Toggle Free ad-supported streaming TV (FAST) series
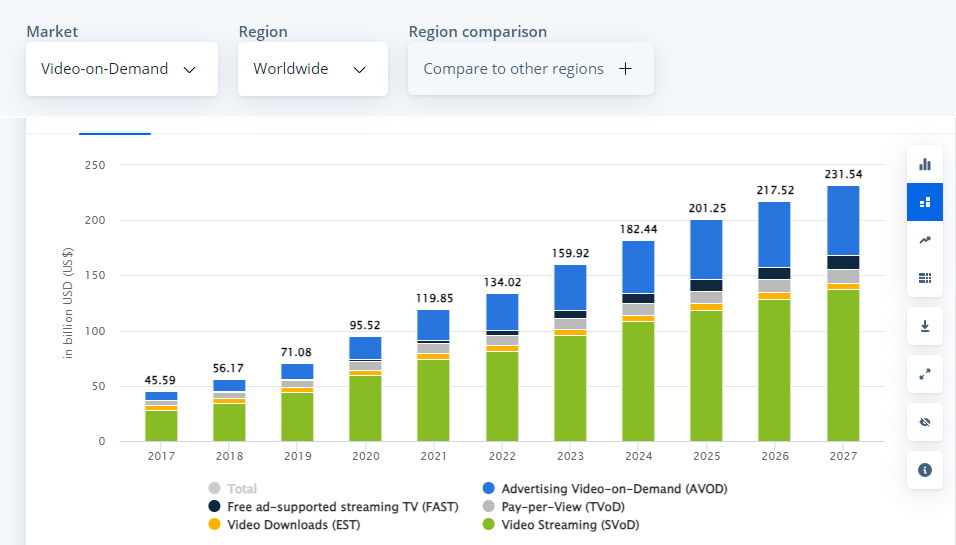The height and width of the screenshot is (545, 956). [333, 507]
